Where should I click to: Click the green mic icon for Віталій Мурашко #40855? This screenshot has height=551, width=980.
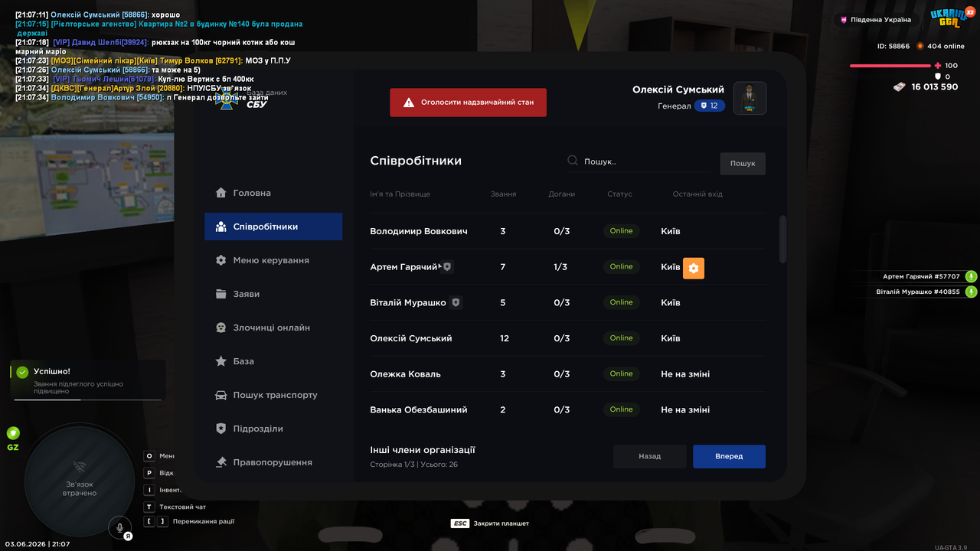click(971, 292)
